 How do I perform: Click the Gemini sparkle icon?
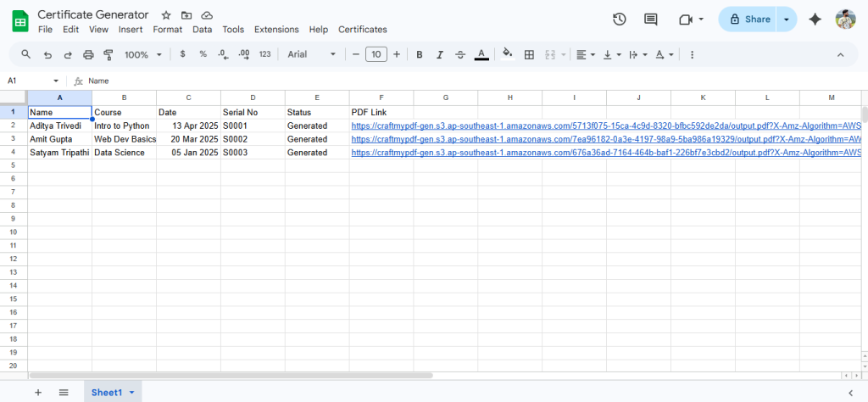[x=815, y=20]
